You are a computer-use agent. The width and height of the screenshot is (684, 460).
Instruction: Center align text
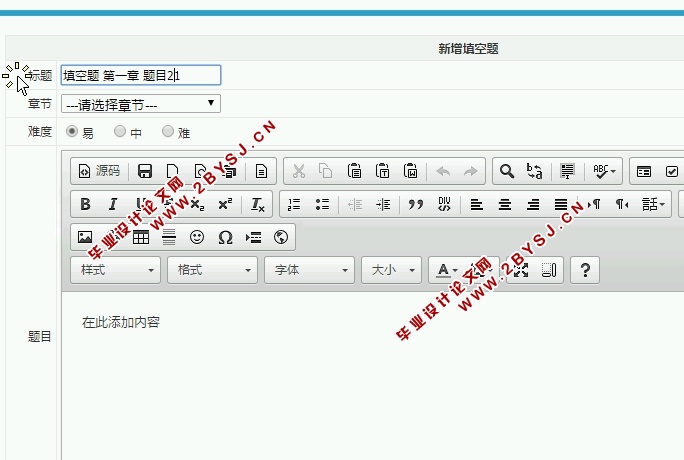coord(505,204)
